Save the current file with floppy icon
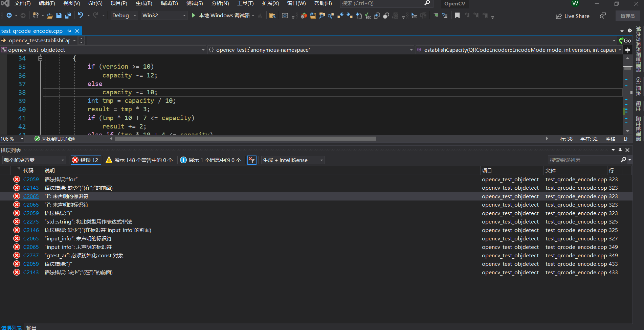 (x=59, y=16)
